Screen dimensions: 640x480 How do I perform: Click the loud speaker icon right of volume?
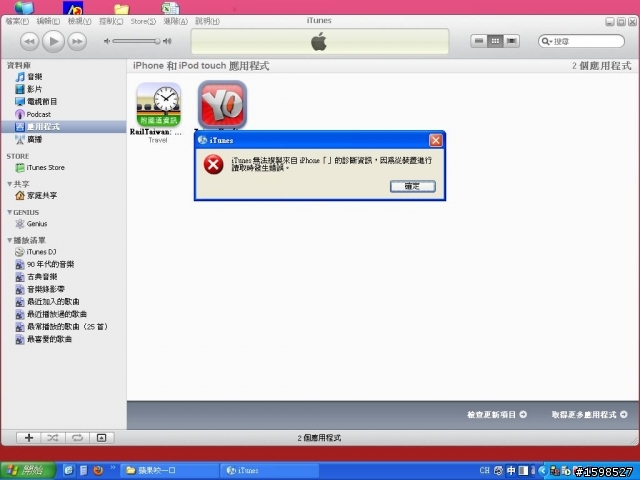coord(167,41)
